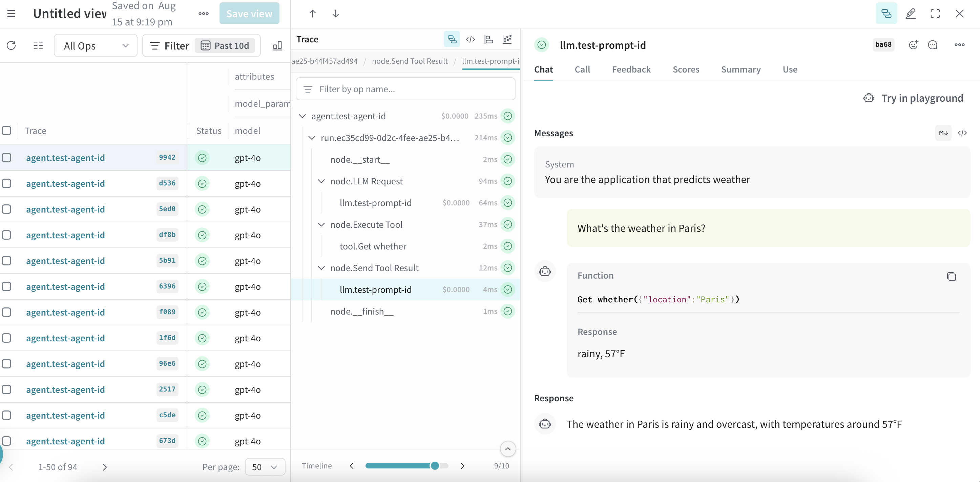980x482 pixels.
Task: Refresh the traces table
Action: 12,46
